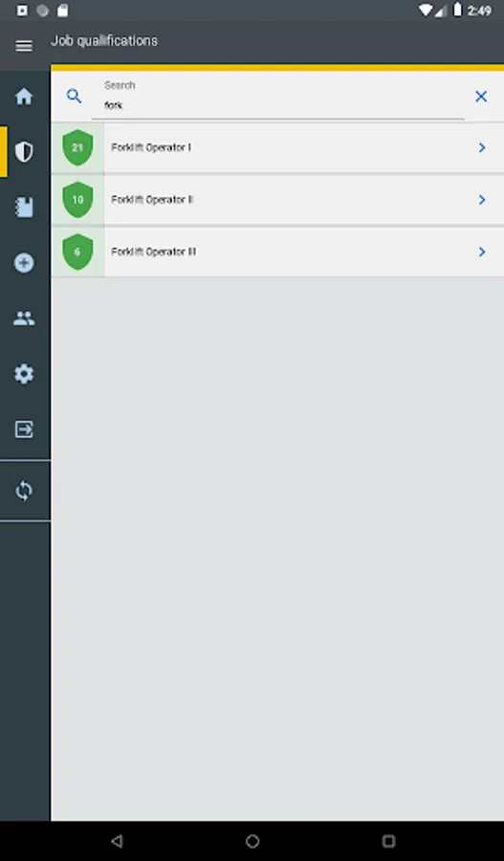504x861 pixels.
Task: Expand Forklift Operator II chevron
Action: tap(481, 199)
